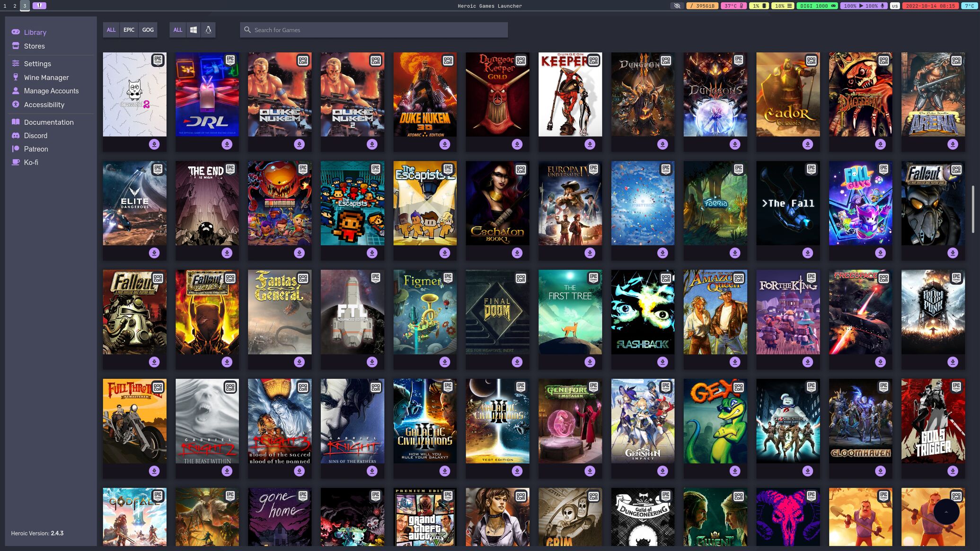Filter games by Linux platform
This screenshot has height=551, width=980.
(208, 30)
